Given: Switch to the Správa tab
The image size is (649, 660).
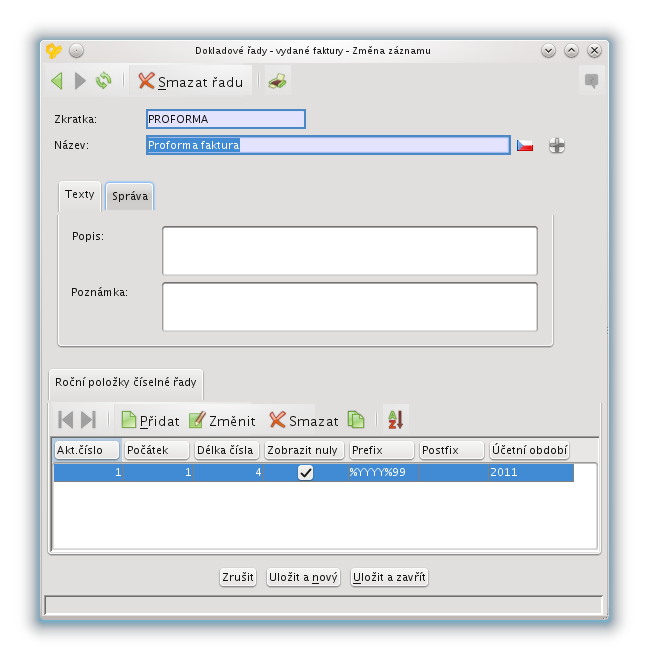Looking at the screenshot, I should (x=130, y=196).
